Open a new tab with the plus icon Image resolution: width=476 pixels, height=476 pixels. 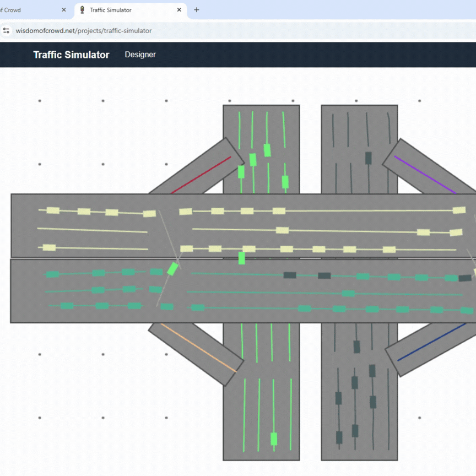tap(196, 9)
